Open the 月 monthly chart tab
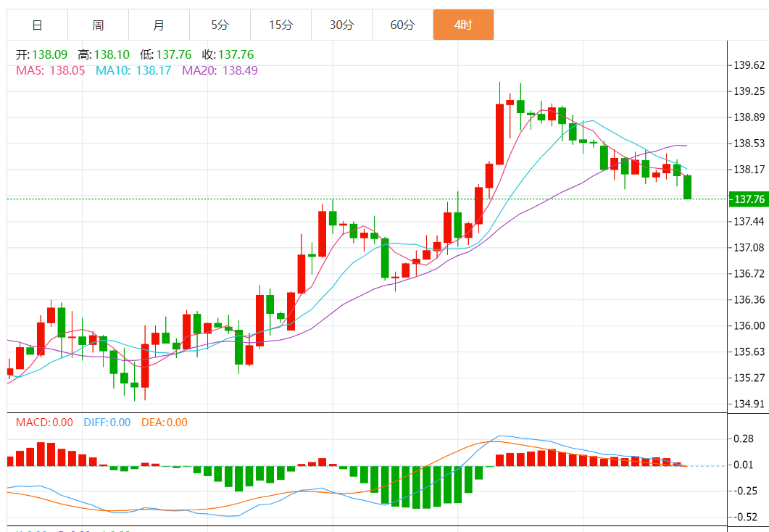The width and height of the screenshot is (769, 532). 159,25
